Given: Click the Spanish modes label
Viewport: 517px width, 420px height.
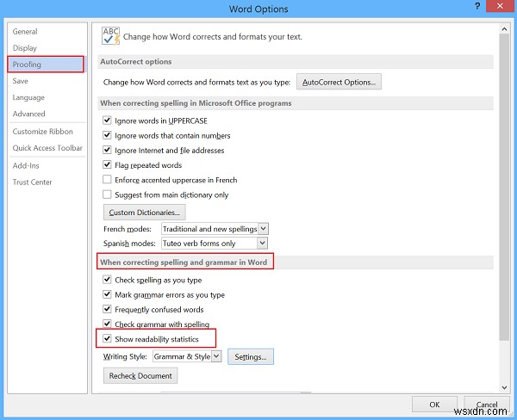Looking at the screenshot, I should (129, 244).
